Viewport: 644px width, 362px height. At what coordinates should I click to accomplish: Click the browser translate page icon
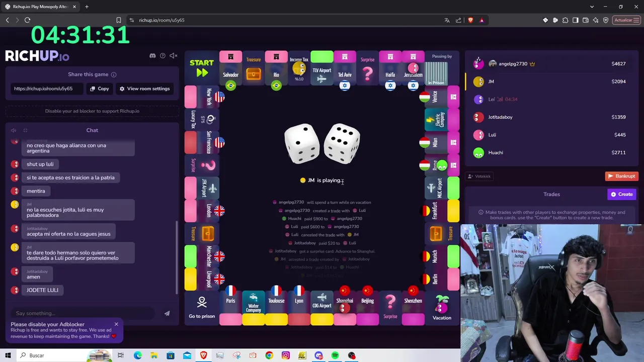pos(447,20)
